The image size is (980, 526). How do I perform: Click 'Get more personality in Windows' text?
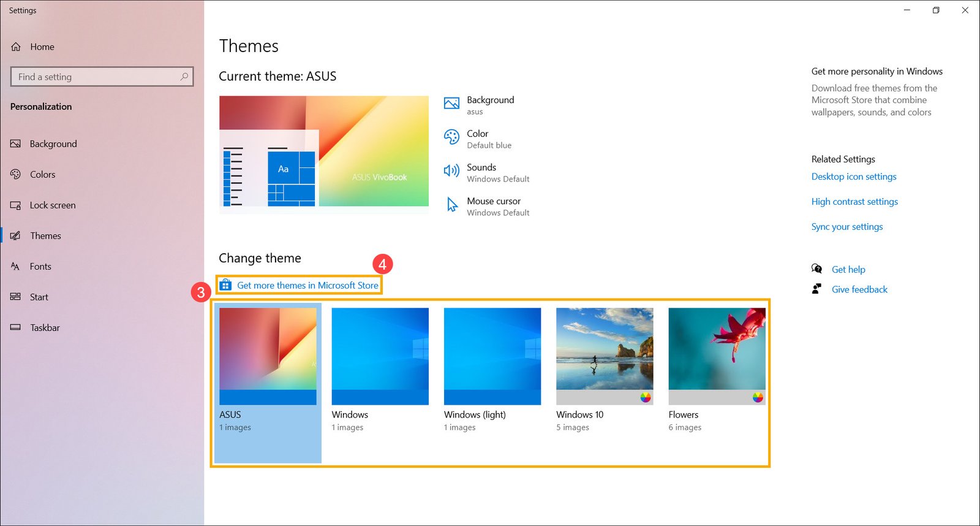click(877, 71)
